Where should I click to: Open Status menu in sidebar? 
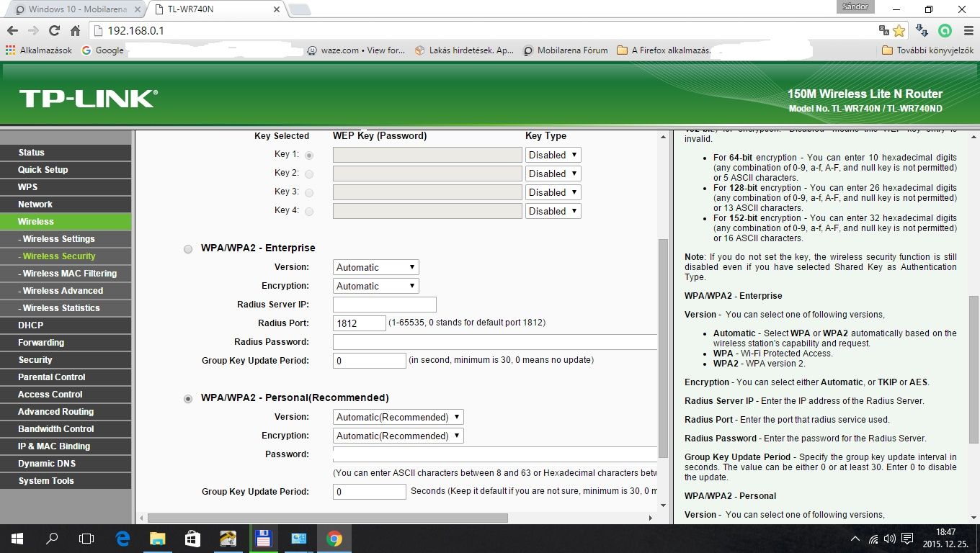(x=66, y=153)
